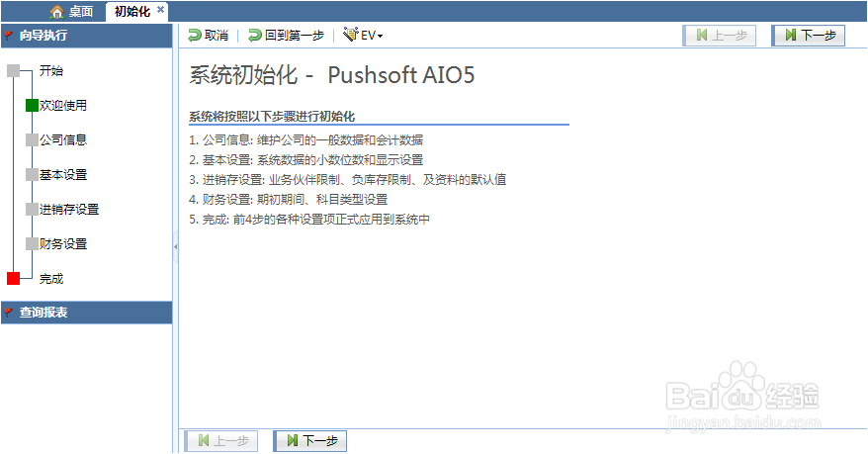This screenshot has height=454, width=868.
Task: Select the 开始 wizard step
Action: coord(51,71)
